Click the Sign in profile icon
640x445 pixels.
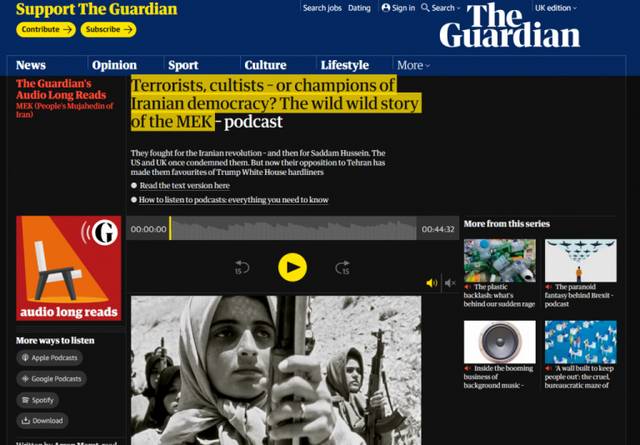pos(386,8)
